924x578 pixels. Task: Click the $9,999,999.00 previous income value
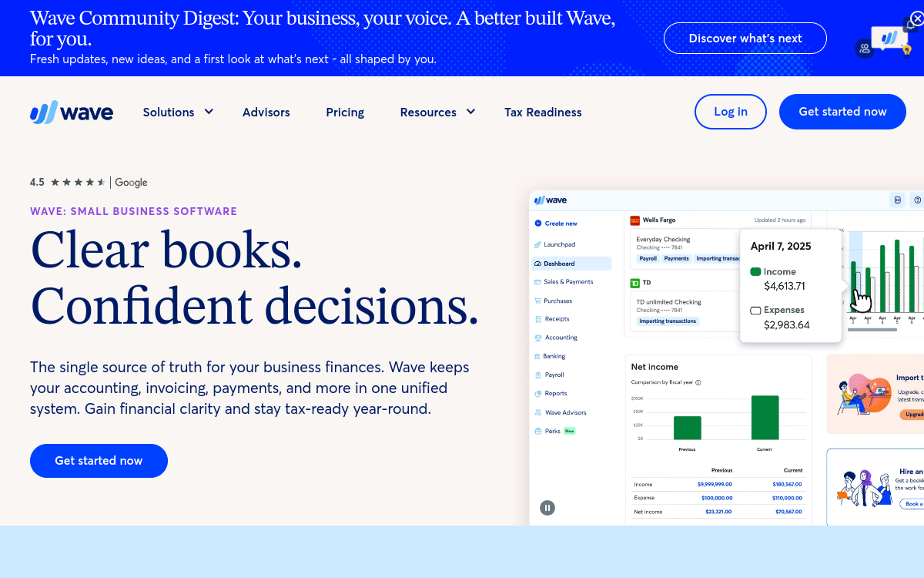tap(715, 485)
